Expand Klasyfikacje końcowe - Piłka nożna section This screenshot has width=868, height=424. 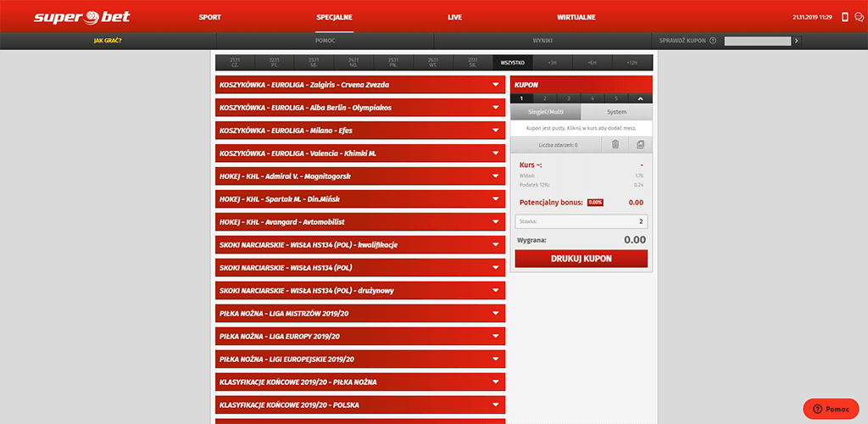pos(359,382)
